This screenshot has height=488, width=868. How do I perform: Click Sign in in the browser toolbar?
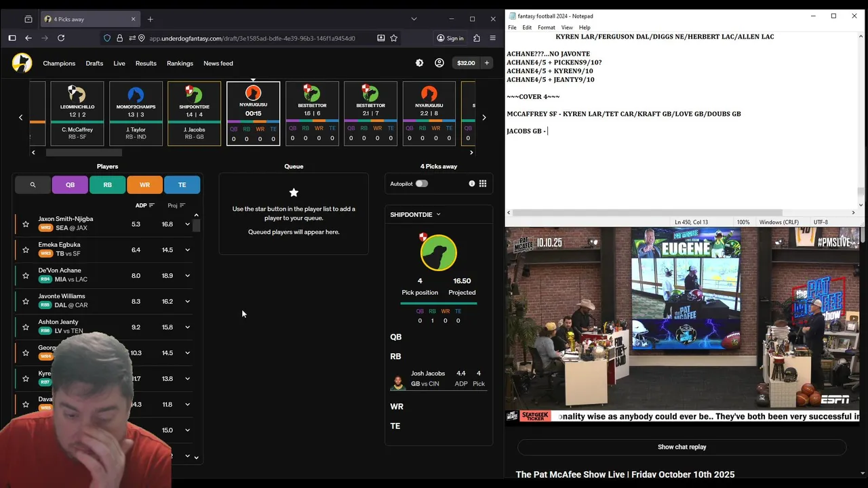(450, 38)
